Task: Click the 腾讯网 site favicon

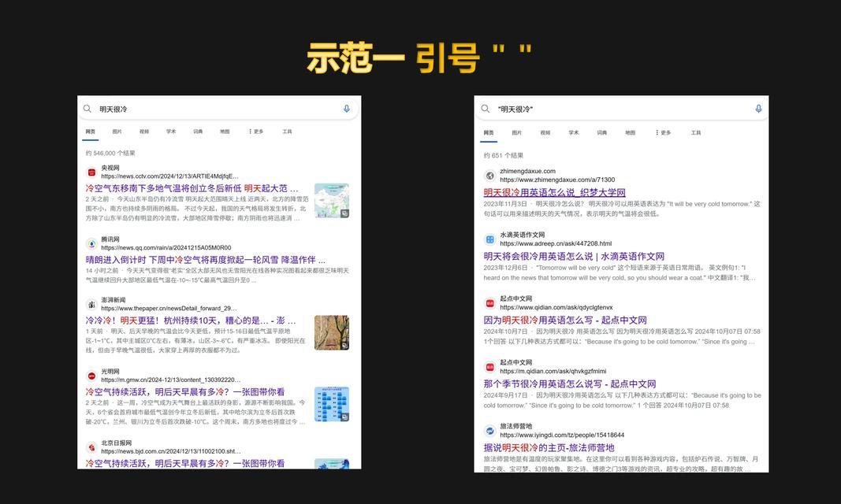Action: coord(91,243)
